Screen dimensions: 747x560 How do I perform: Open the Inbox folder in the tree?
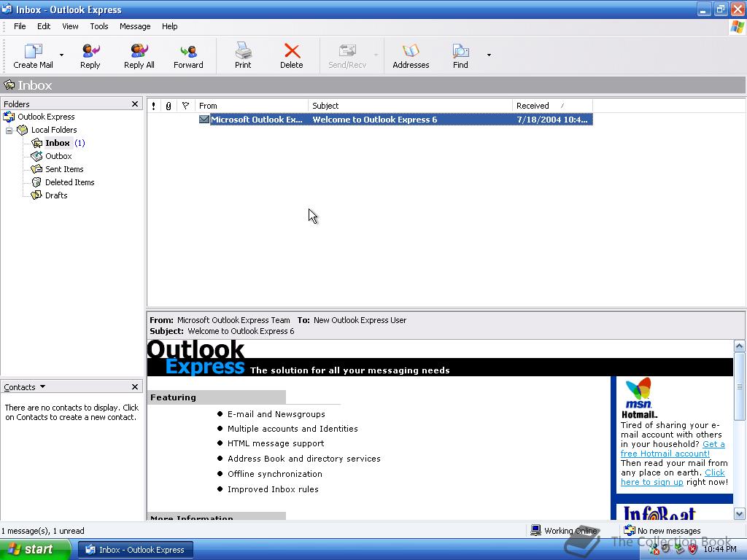57,143
